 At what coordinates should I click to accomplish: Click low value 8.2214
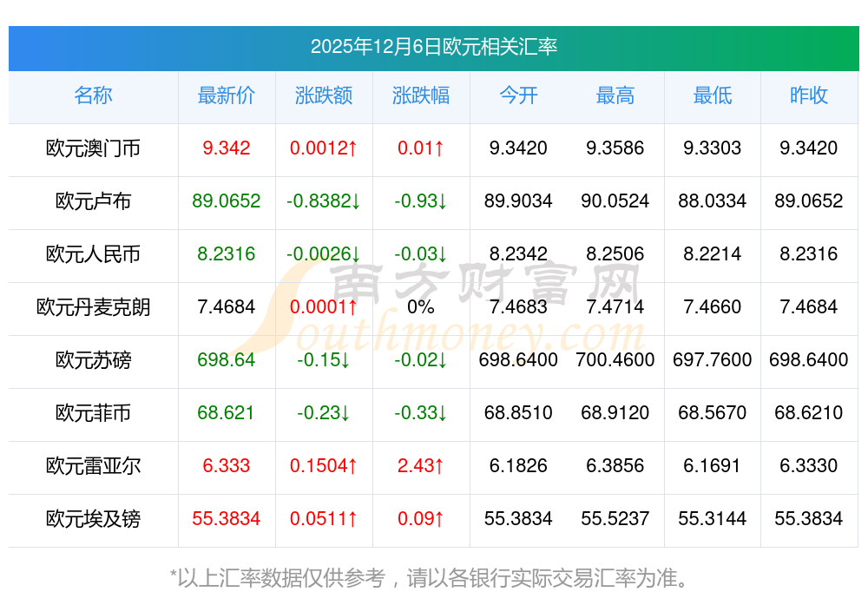(713, 254)
